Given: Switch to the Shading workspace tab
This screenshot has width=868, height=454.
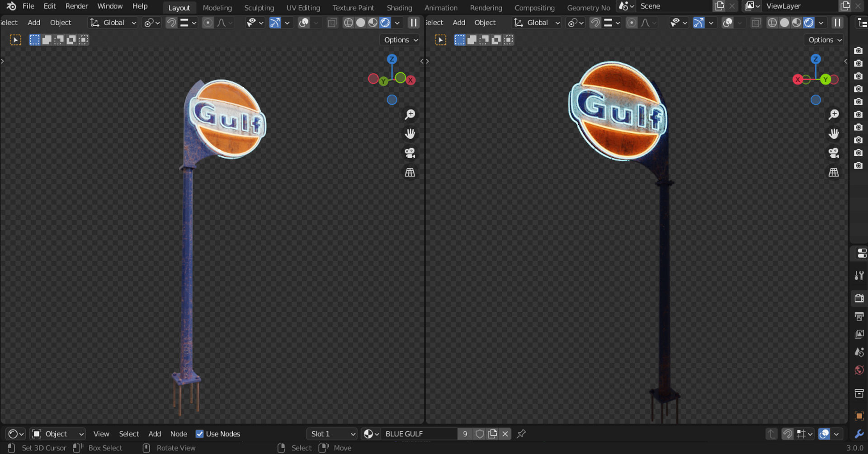Looking at the screenshot, I should 399,8.
